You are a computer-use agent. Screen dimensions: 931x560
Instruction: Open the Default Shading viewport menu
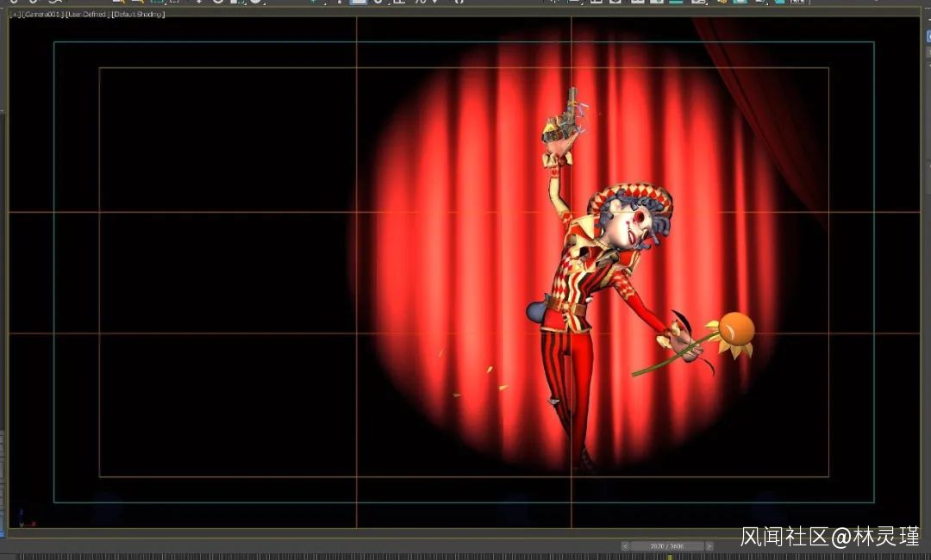138,15
